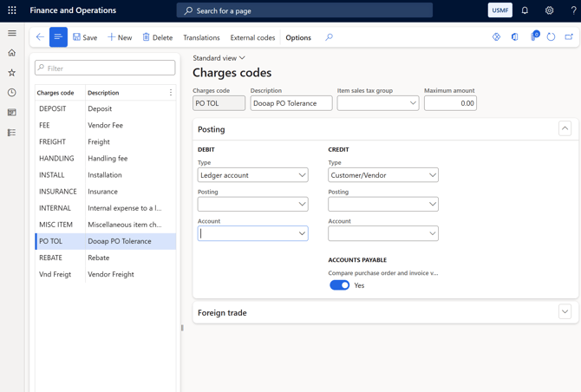Refresh the page using refresh icon
Image resolution: width=581 pixels, height=392 pixels.
coord(551,37)
